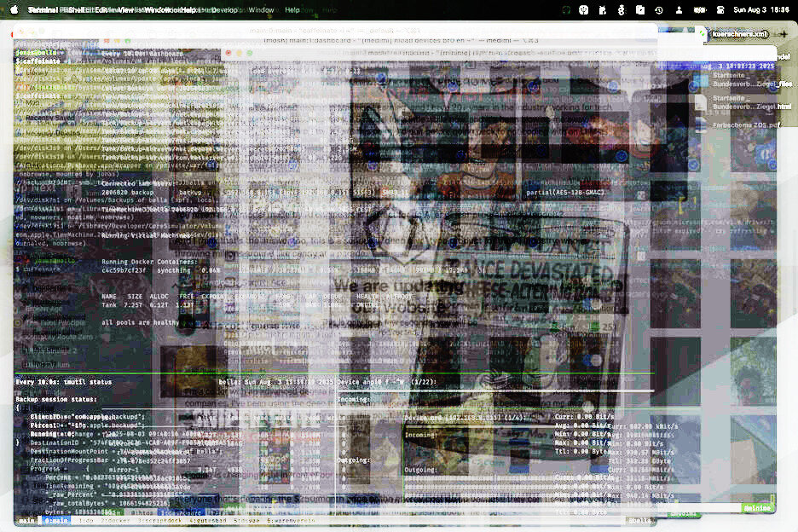Click the date and time in menu bar

(x=761, y=9)
